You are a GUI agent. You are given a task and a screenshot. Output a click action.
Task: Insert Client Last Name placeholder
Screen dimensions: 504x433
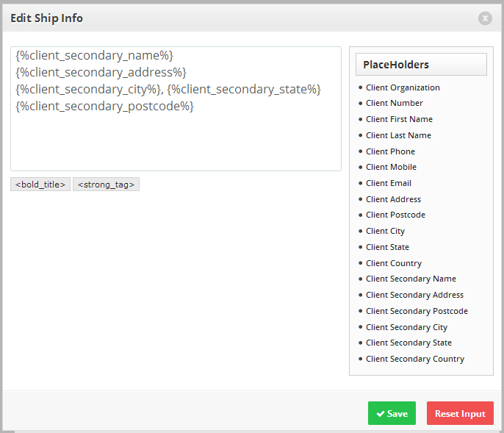[x=398, y=135]
